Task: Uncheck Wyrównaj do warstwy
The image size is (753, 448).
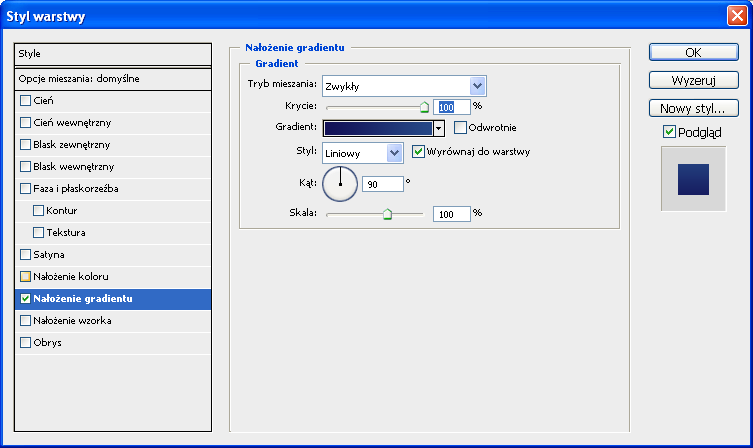Action: click(x=419, y=152)
